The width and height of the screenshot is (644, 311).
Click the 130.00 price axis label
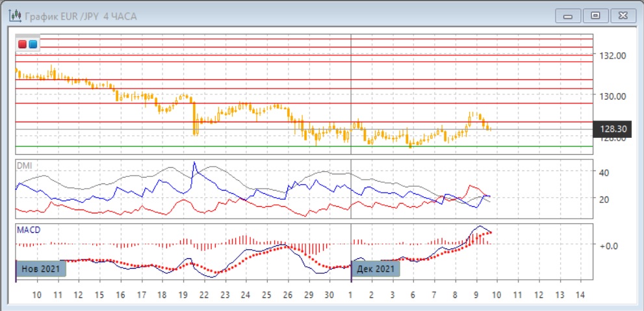pyautogui.click(x=613, y=96)
